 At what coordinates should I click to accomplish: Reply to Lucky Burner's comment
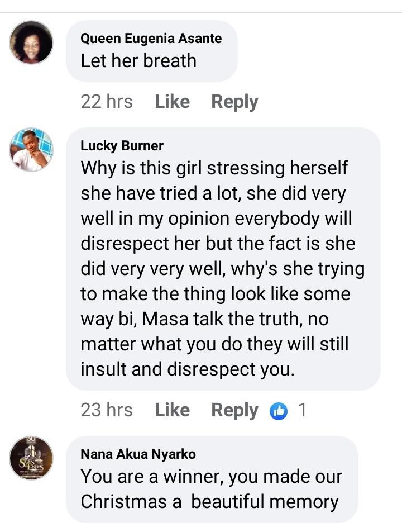[x=234, y=411]
